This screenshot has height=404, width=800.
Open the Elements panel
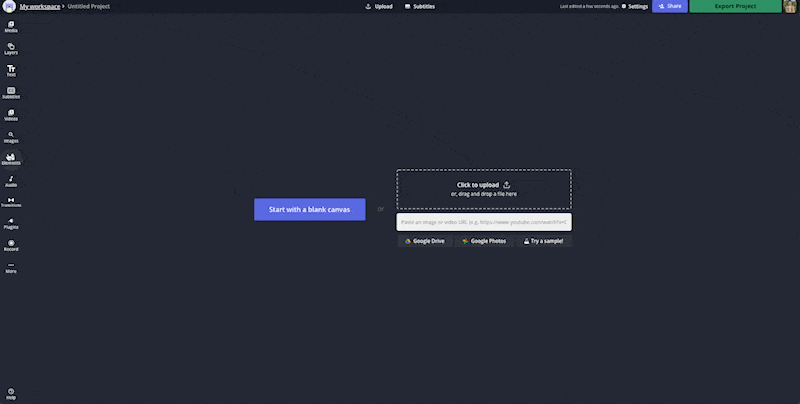click(11, 158)
